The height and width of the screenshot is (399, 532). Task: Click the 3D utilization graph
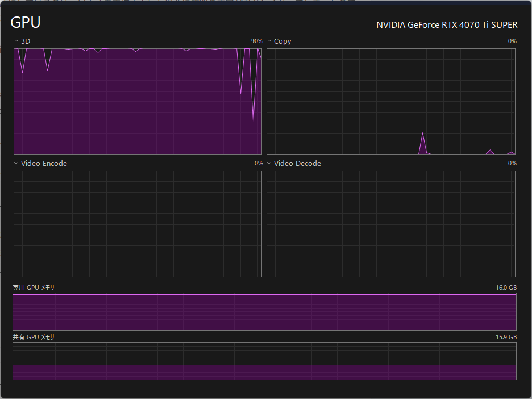point(138,101)
